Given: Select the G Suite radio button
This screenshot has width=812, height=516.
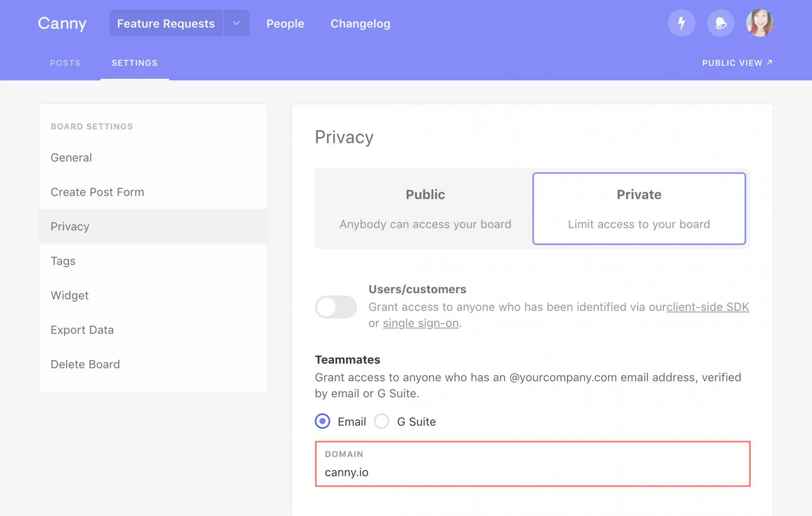Looking at the screenshot, I should [x=381, y=421].
